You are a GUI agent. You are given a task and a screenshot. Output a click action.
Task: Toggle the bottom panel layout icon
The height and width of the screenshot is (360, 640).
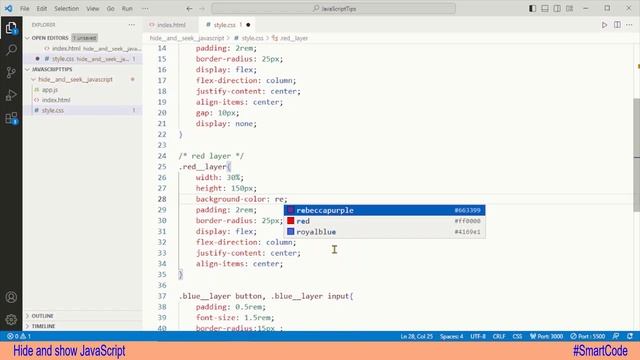(x=545, y=9)
